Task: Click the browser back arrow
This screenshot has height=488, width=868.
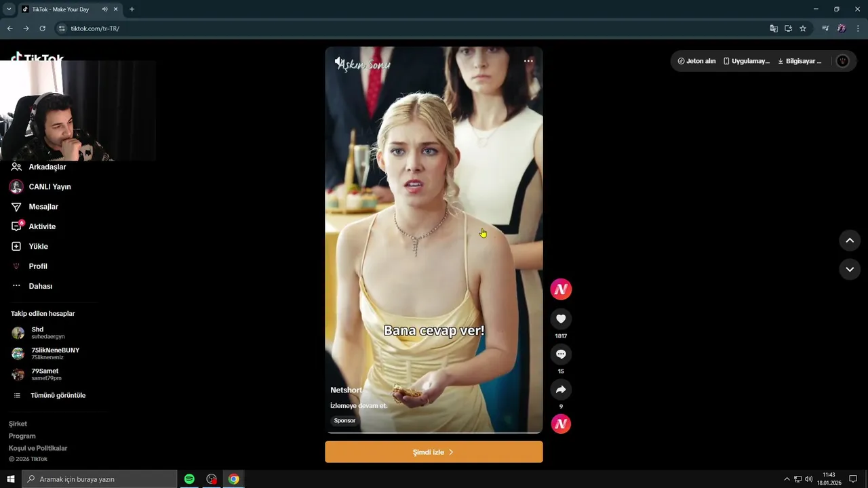Action: pyautogui.click(x=9, y=28)
